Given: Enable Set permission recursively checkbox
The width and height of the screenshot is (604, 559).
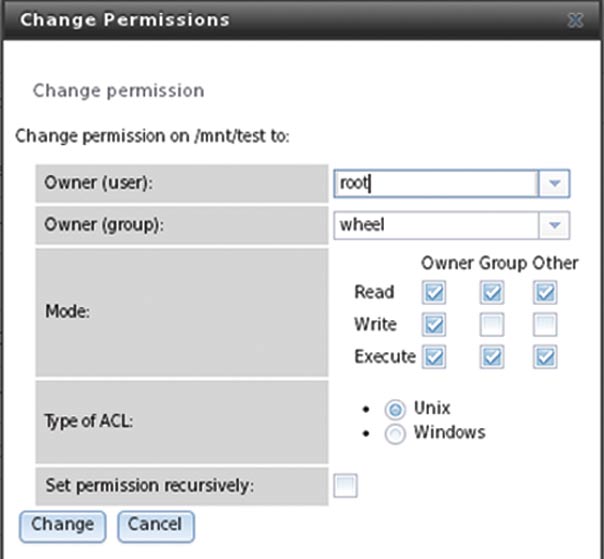Looking at the screenshot, I should 345,486.
